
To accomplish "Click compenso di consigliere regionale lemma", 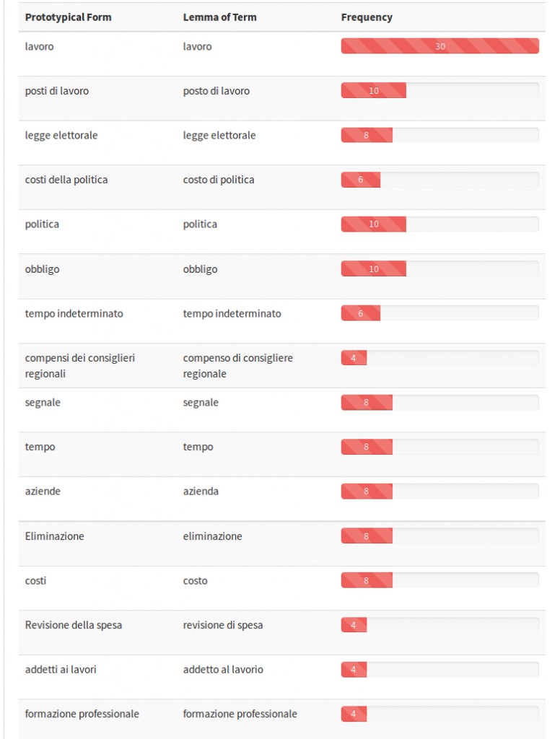I will (238, 366).
